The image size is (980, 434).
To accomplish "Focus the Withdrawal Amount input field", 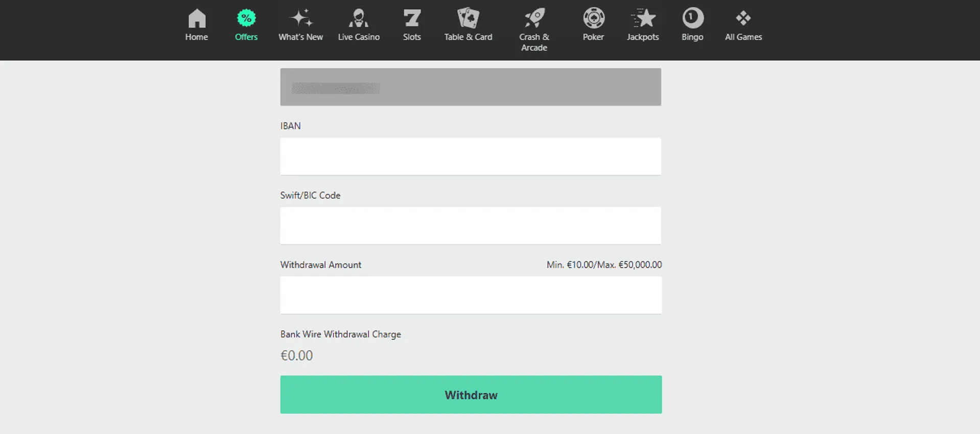I will click(471, 295).
